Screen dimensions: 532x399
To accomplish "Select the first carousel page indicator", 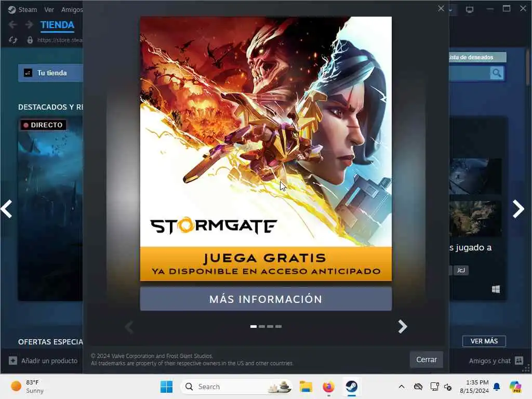I will pyautogui.click(x=254, y=326).
